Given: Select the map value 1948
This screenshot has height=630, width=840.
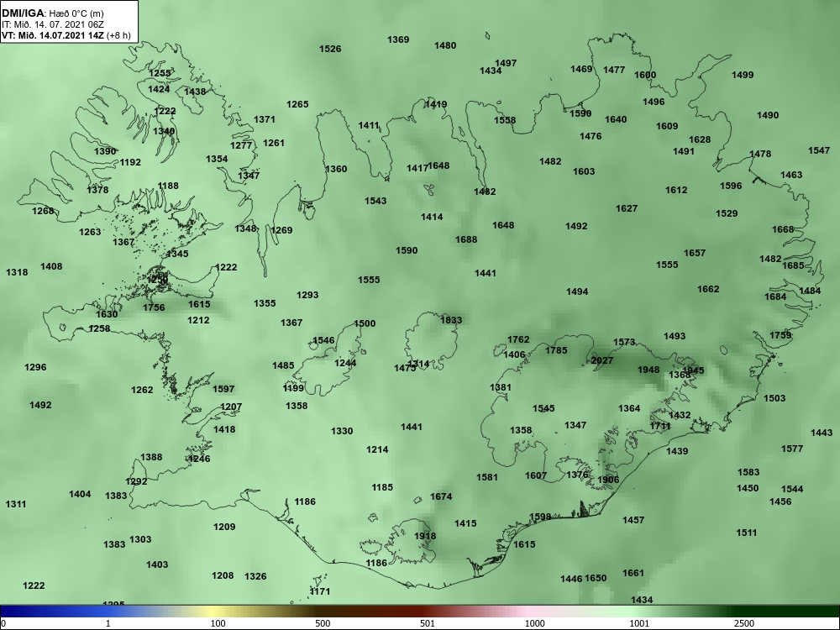Looking at the screenshot, I should point(648,370).
